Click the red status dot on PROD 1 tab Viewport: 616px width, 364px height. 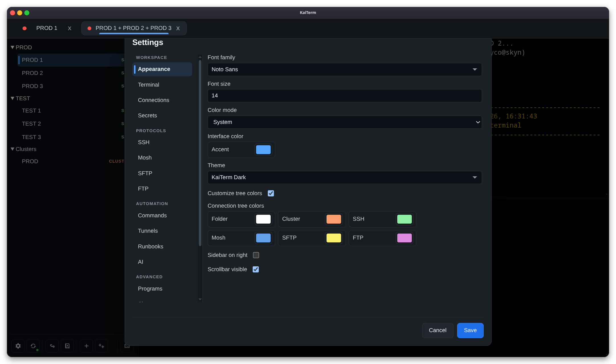(x=25, y=28)
